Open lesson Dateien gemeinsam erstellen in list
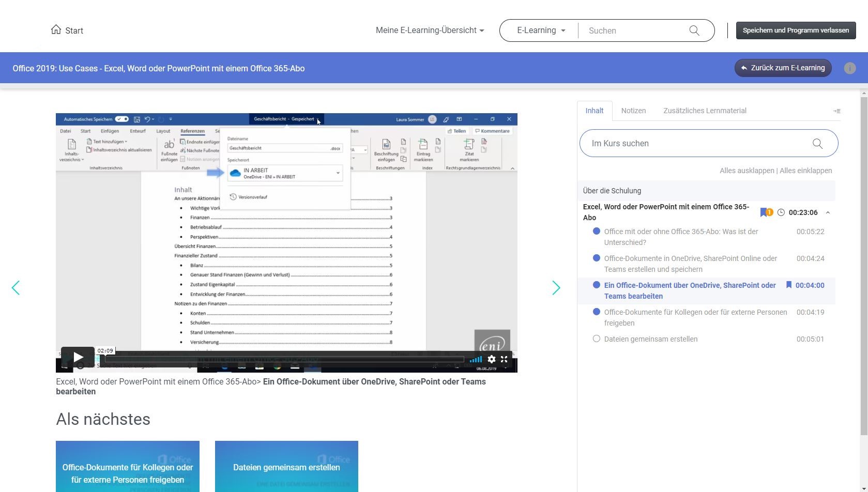The width and height of the screenshot is (868, 492). click(650, 339)
